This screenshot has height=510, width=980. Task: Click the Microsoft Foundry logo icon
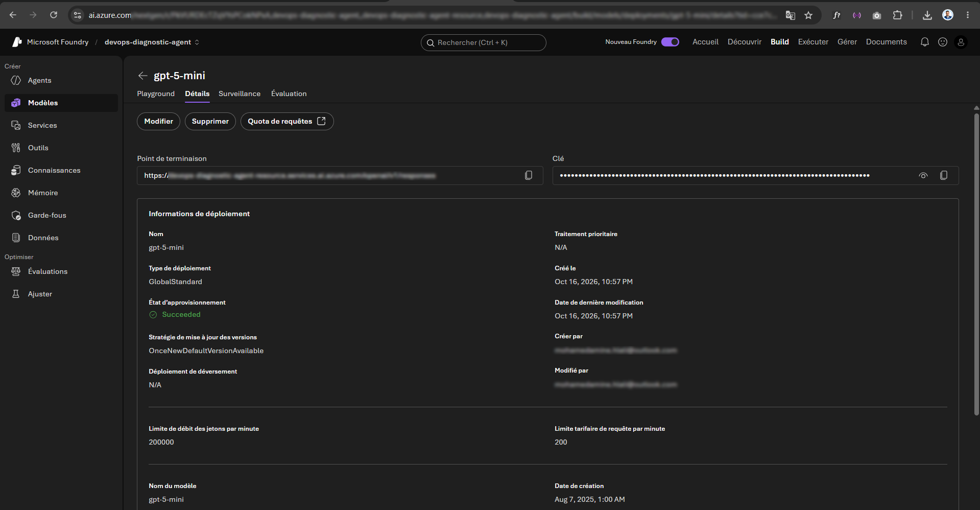[x=17, y=42]
